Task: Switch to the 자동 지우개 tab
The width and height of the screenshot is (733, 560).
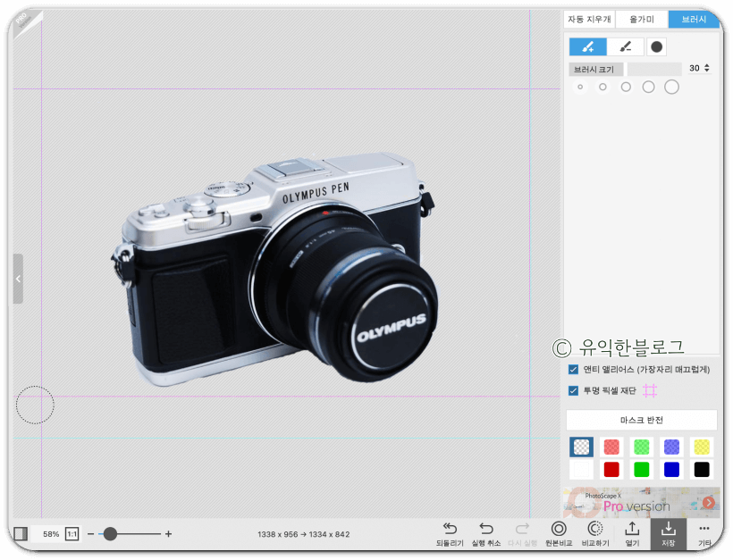Action: coord(589,19)
